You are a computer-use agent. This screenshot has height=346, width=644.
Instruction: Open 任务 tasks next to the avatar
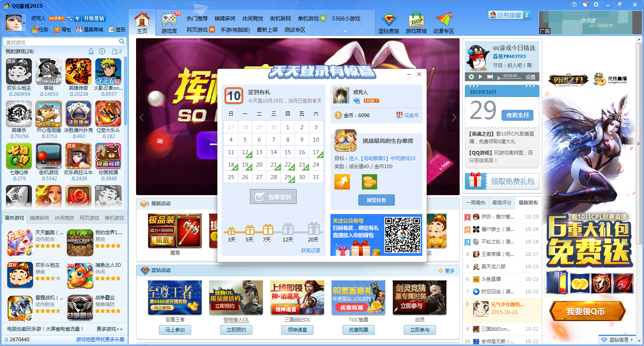40,29
